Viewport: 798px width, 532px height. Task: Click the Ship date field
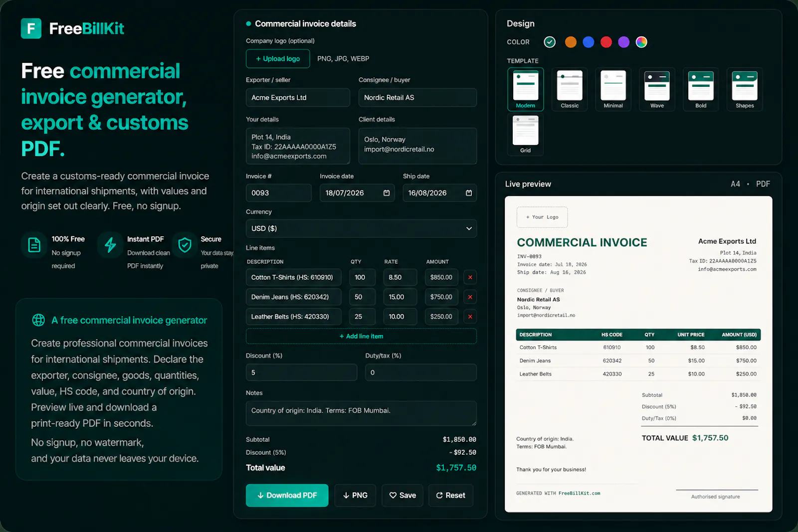click(x=439, y=193)
